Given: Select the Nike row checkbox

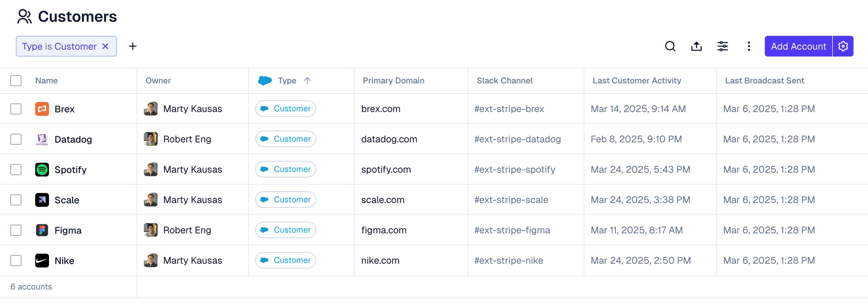Looking at the screenshot, I should click(x=16, y=261).
